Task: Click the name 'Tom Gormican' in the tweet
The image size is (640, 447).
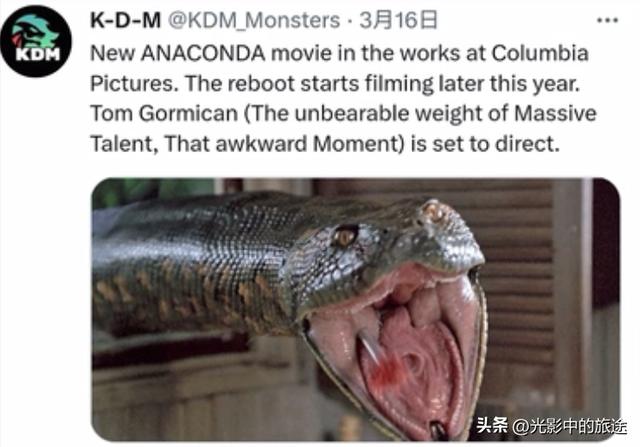Action: (x=164, y=113)
